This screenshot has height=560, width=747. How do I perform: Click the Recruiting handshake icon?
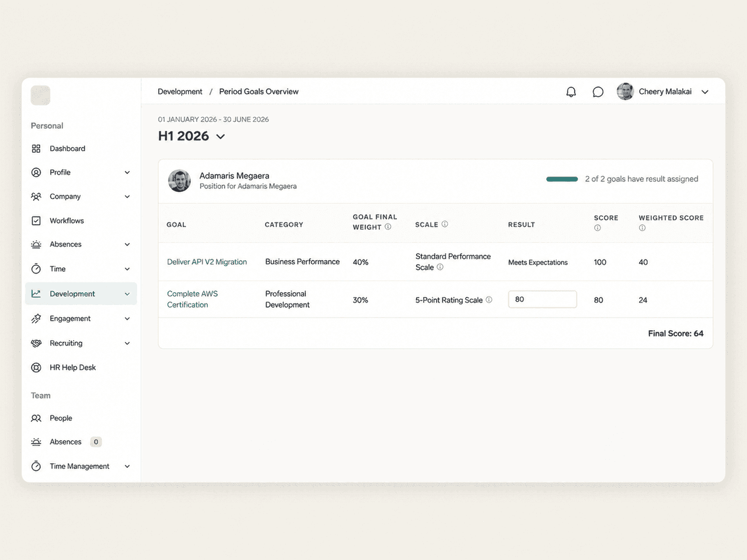point(36,343)
